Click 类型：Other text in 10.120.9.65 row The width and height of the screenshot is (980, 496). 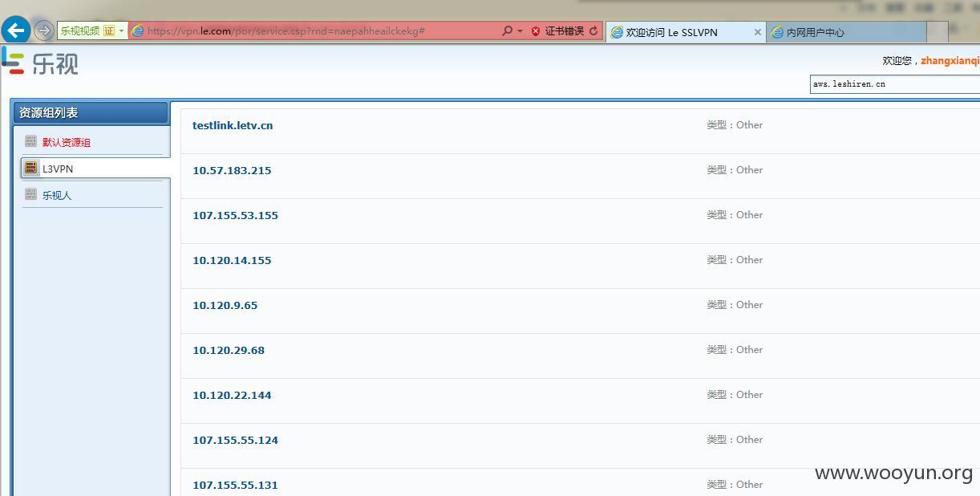point(735,305)
